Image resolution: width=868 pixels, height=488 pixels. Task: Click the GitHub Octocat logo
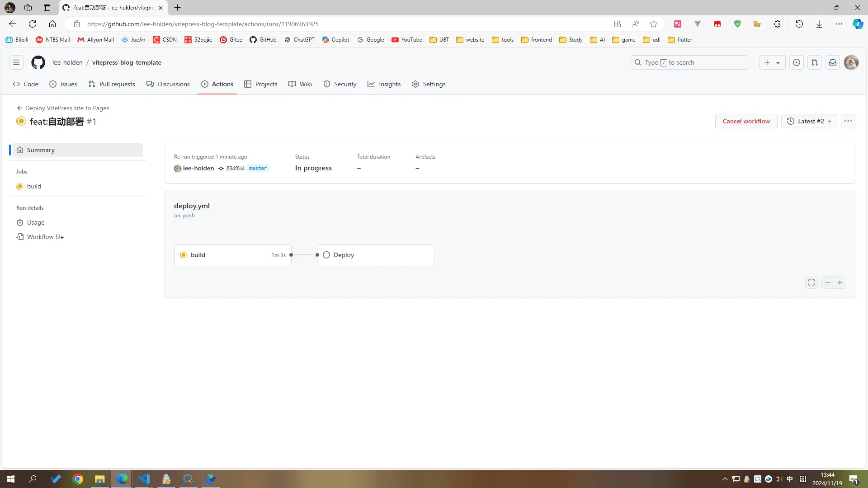(x=38, y=62)
